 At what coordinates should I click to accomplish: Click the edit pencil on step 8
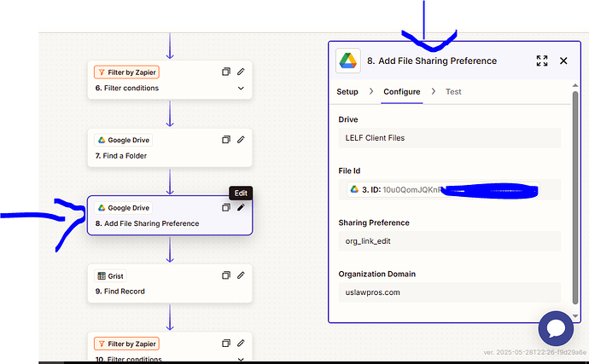(241, 207)
